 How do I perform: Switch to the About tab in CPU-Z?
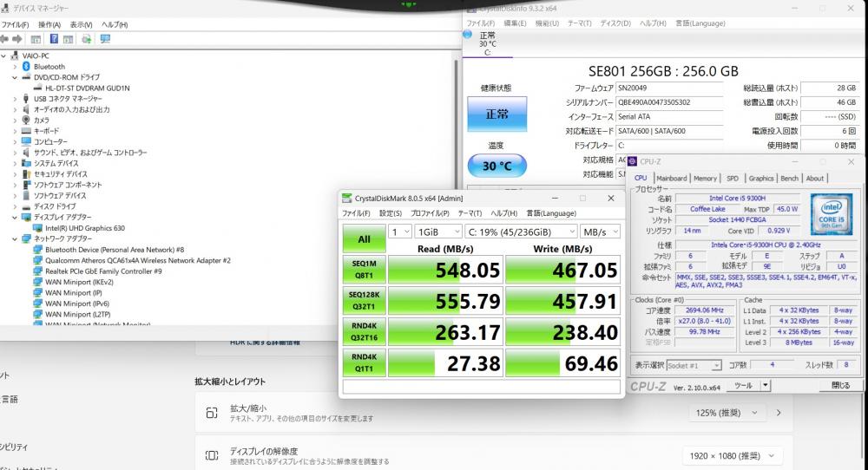tap(814, 178)
